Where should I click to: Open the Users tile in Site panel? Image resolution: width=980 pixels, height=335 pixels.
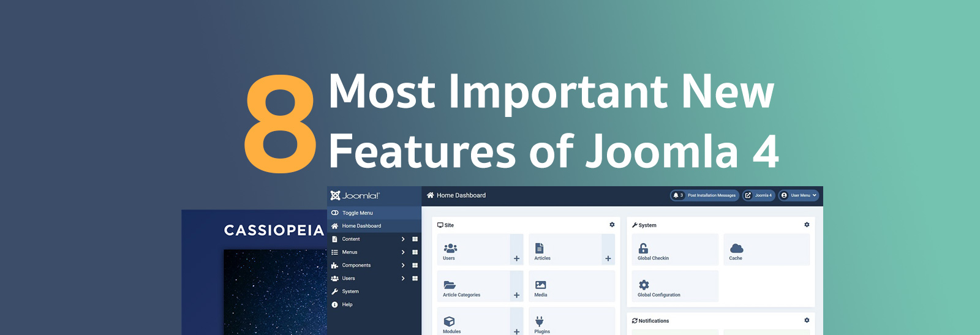tap(473, 249)
